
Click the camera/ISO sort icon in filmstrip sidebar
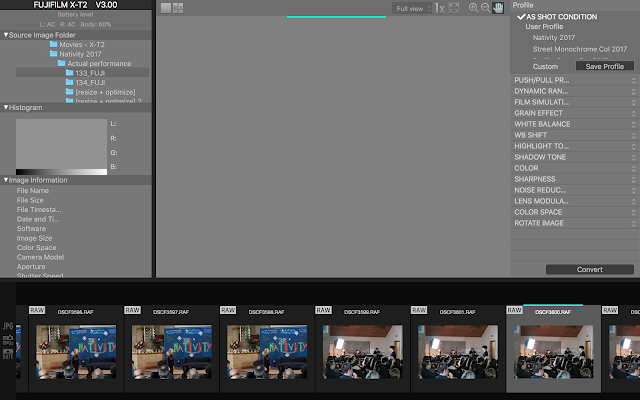coord(8,340)
